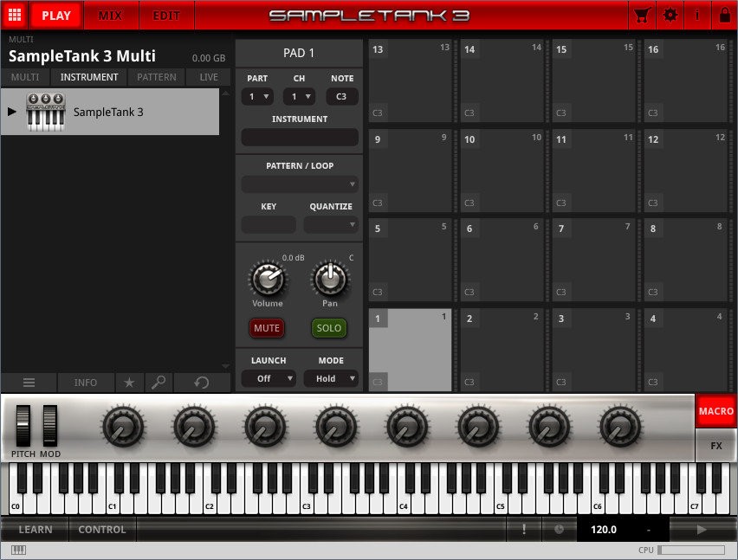Select pad 16
738x560 pixels.
(685, 80)
